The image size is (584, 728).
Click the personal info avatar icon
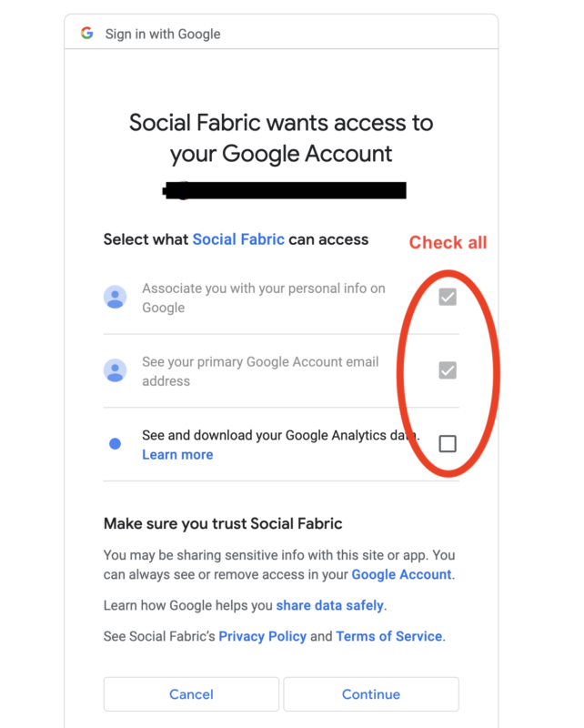[116, 298]
